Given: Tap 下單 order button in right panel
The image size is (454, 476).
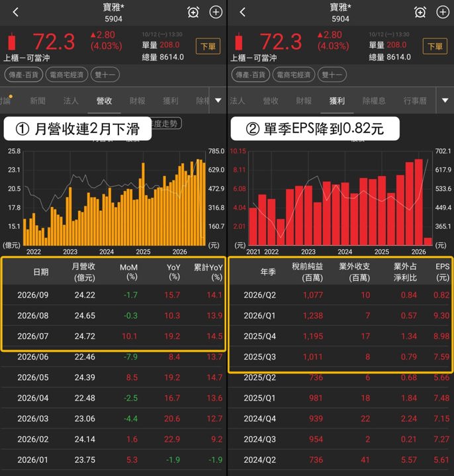Looking at the screenshot, I should tap(435, 46).
